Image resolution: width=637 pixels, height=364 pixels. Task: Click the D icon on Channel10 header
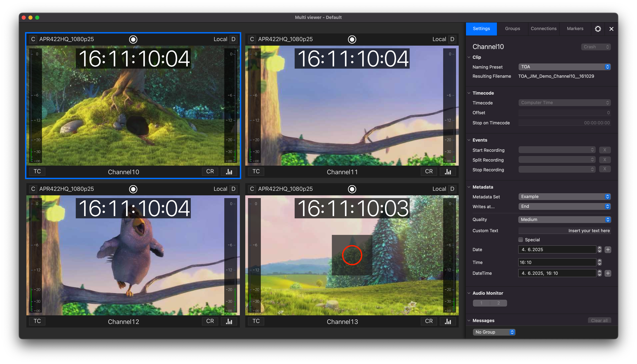pos(233,39)
